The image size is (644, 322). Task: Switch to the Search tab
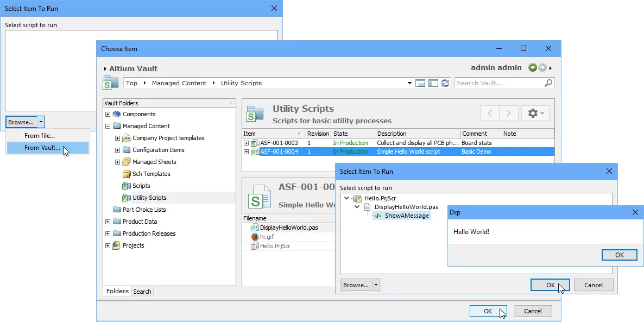[142, 292]
